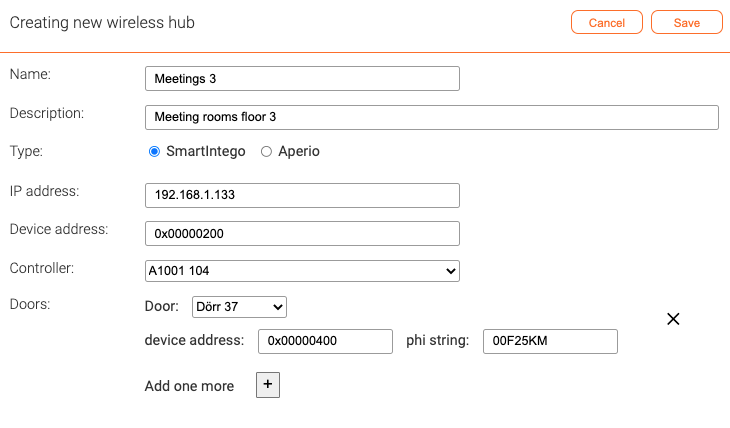Click the Aperio label text

tap(299, 151)
